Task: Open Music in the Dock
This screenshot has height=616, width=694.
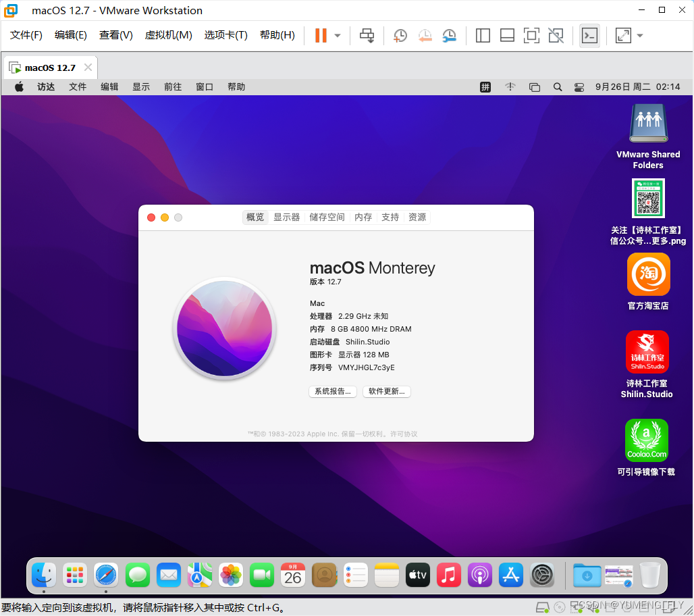Action: click(449, 575)
